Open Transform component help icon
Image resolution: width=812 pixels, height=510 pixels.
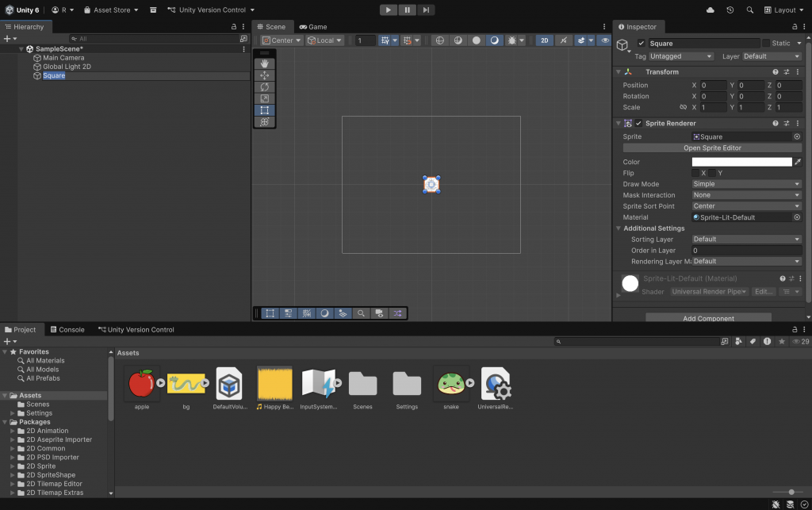pyautogui.click(x=776, y=72)
